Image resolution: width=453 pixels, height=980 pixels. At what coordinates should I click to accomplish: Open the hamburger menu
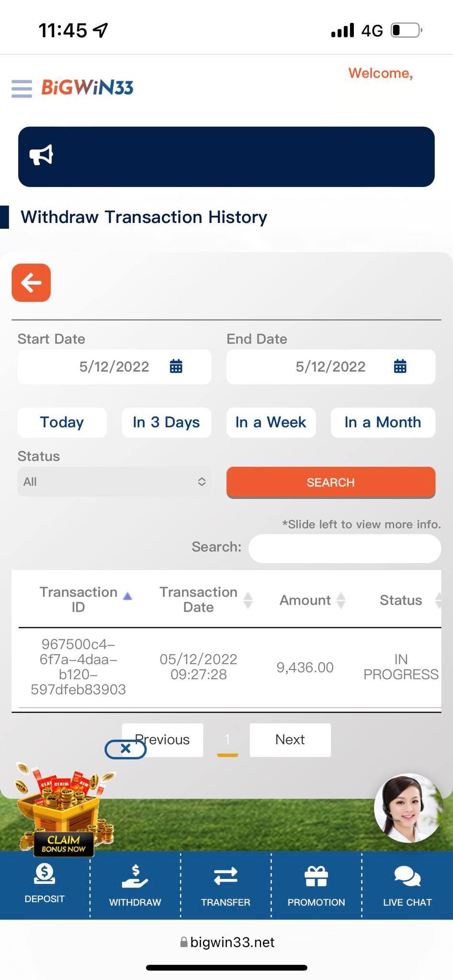22,89
